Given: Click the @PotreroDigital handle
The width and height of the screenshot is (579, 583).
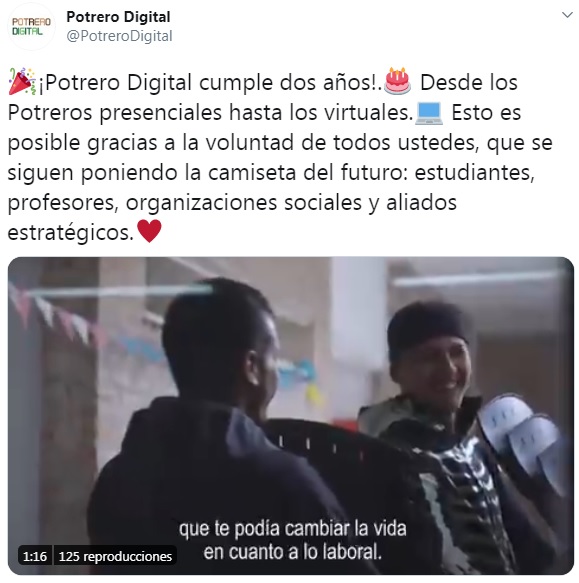Looking at the screenshot, I should (x=119, y=36).
